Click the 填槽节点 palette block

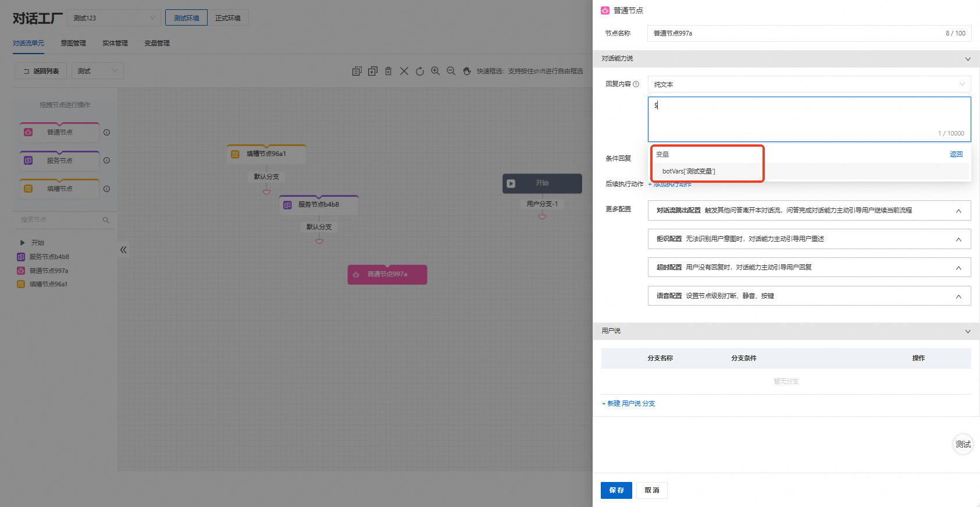point(59,189)
